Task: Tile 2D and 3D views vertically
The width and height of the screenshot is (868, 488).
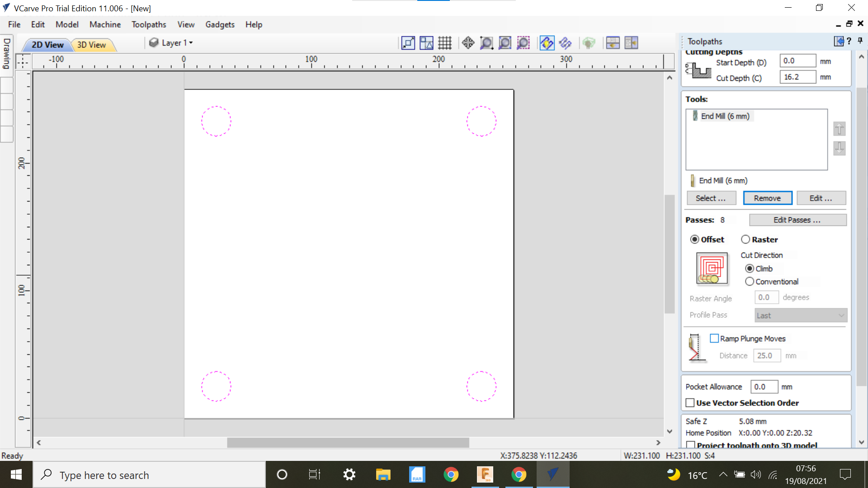Action: [631, 43]
